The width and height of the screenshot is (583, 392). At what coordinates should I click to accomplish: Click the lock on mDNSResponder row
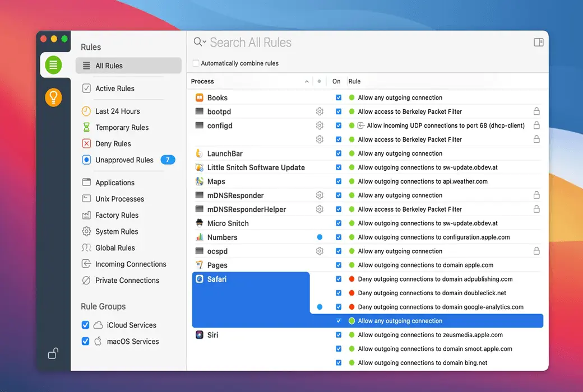click(x=536, y=195)
